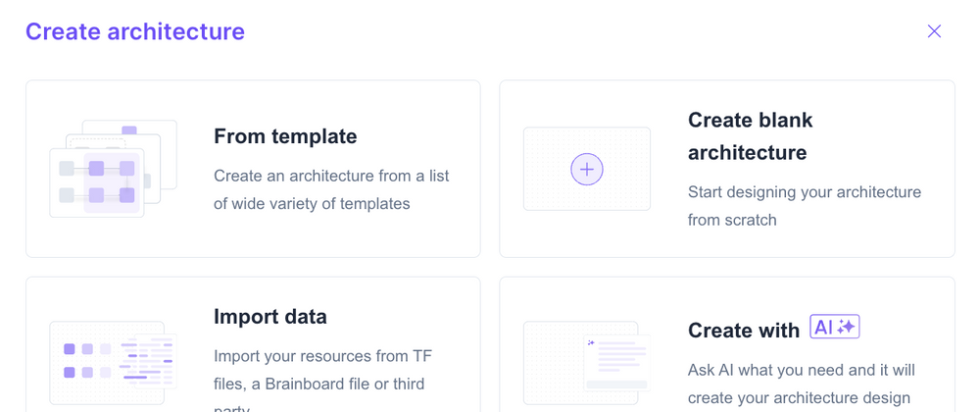980x412 pixels.
Task: Click the AI sparkle badge icon
Action: click(x=835, y=328)
